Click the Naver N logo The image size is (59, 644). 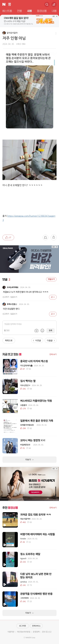(4, 4)
